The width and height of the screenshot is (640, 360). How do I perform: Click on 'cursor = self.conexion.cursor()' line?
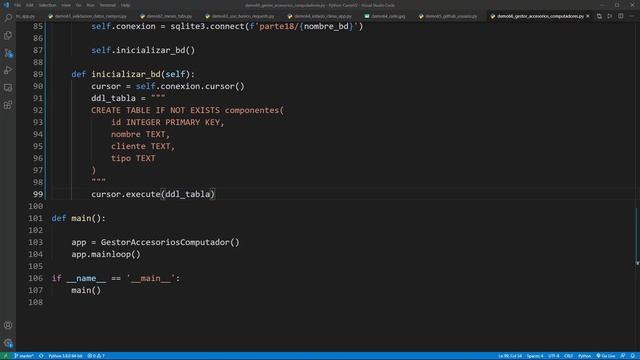tap(168, 87)
